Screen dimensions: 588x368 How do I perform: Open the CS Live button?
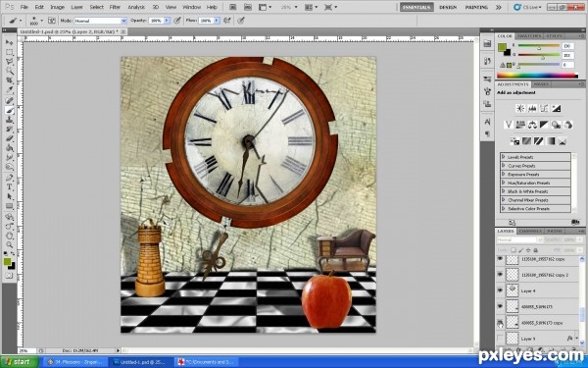(x=527, y=7)
